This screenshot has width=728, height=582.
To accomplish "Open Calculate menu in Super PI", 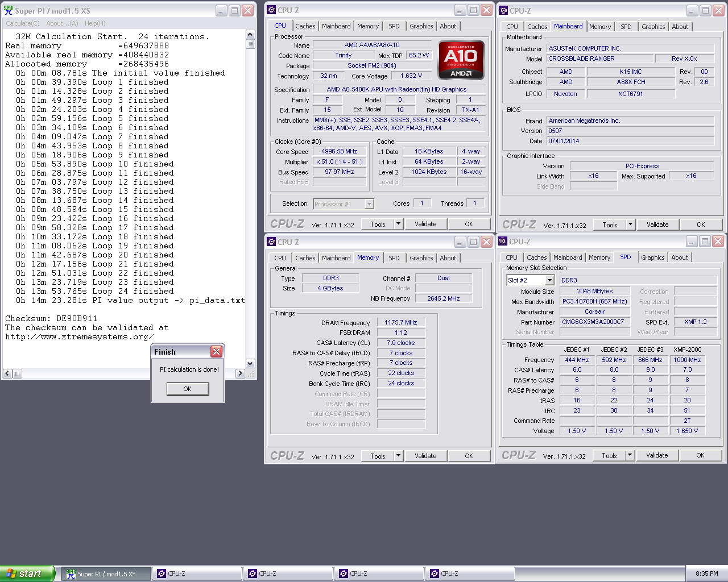I will coord(22,23).
